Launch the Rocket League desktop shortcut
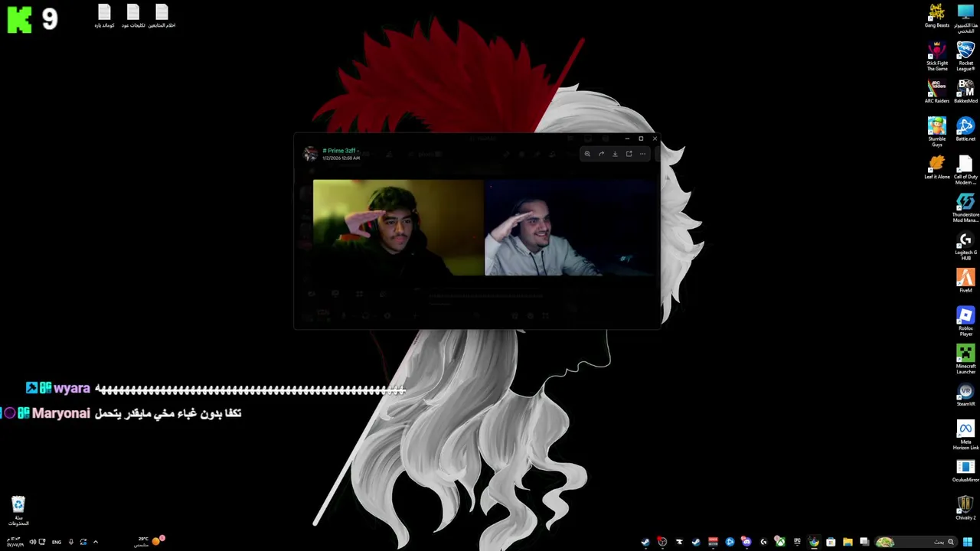 (x=965, y=57)
